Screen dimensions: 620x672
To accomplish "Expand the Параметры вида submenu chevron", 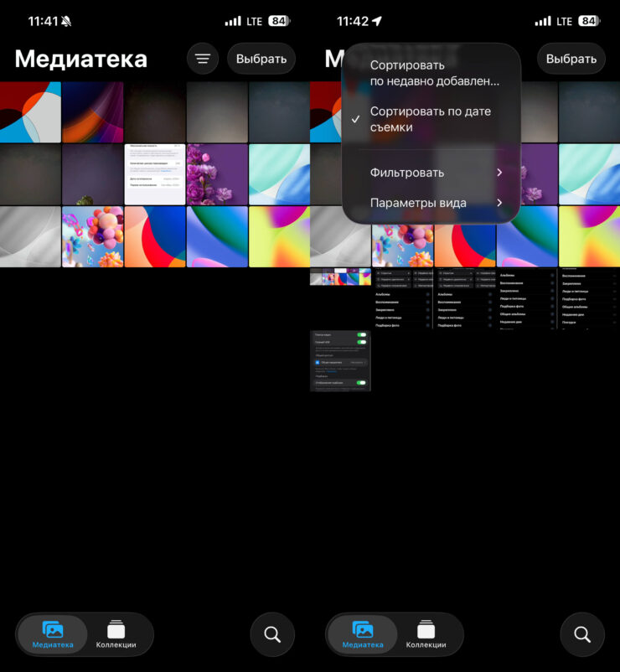I will tap(499, 203).
